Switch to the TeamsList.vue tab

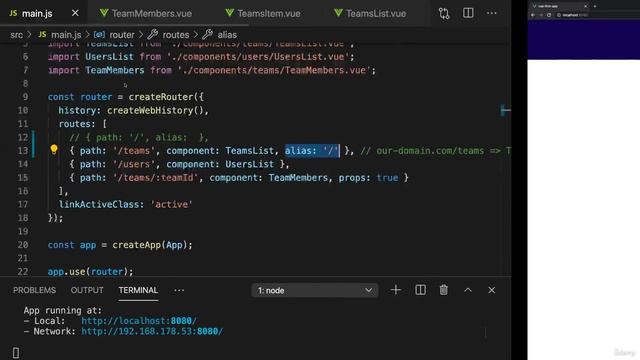click(370, 13)
